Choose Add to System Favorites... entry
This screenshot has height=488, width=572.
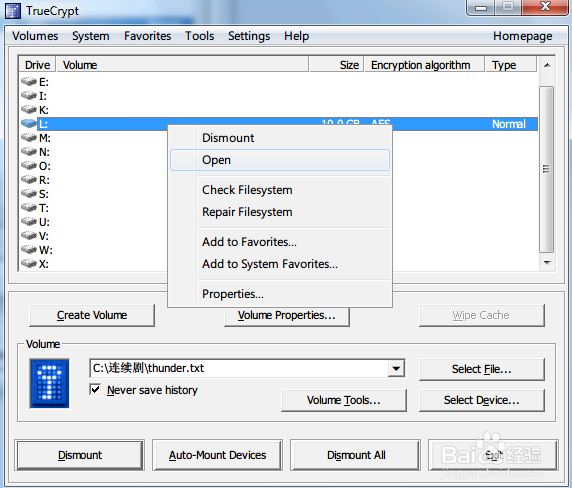pyautogui.click(x=280, y=264)
